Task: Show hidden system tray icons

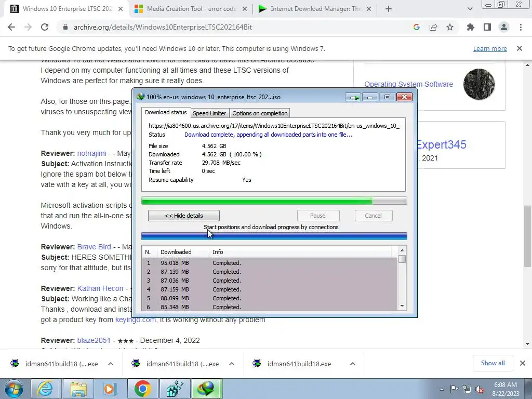Action: pyautogui.click(x=442, y=389)
